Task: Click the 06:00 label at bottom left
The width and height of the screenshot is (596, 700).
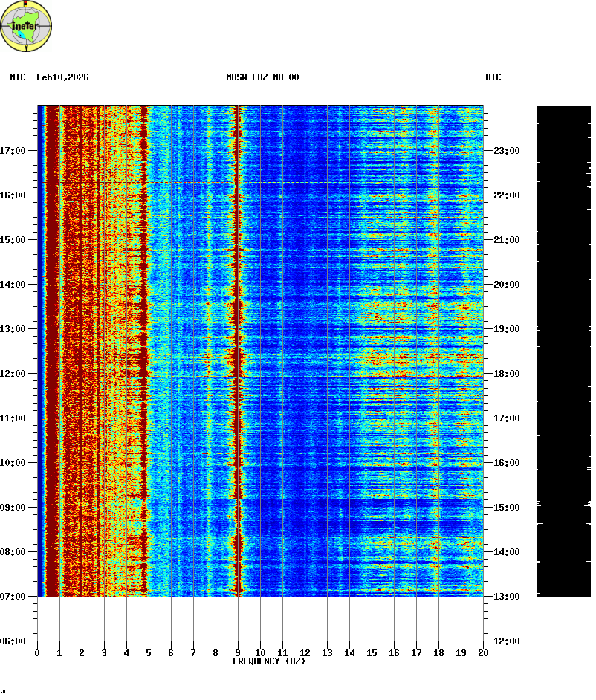Action: tap(13, 641)
